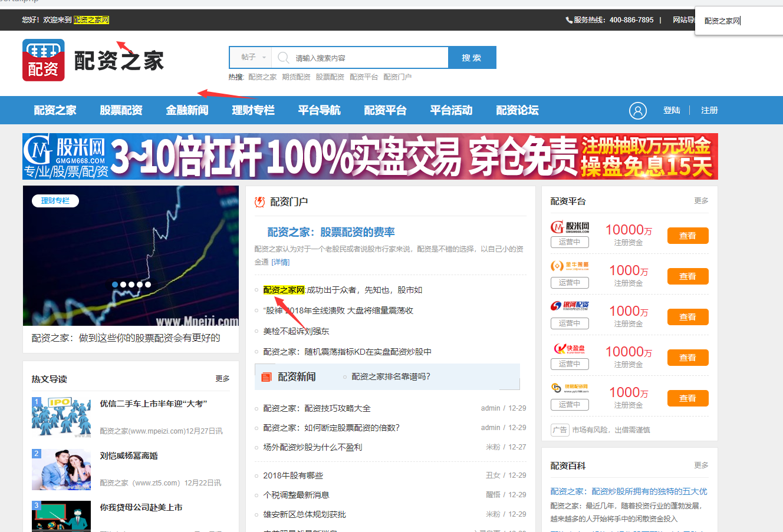783x532 pixels.
Task: Click slideshow caption 配资之家：做到这些你的股票配资会有更好的
Action: [126, 338]
